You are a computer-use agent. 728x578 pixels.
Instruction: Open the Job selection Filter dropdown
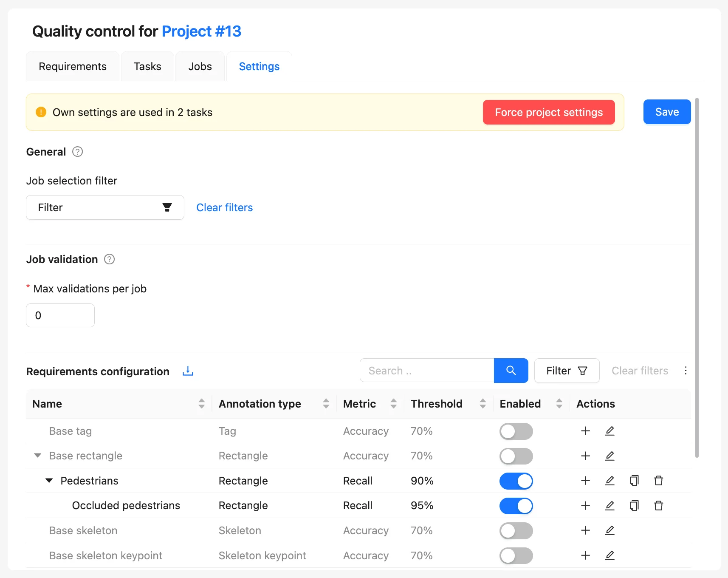(x=105, y=207)
